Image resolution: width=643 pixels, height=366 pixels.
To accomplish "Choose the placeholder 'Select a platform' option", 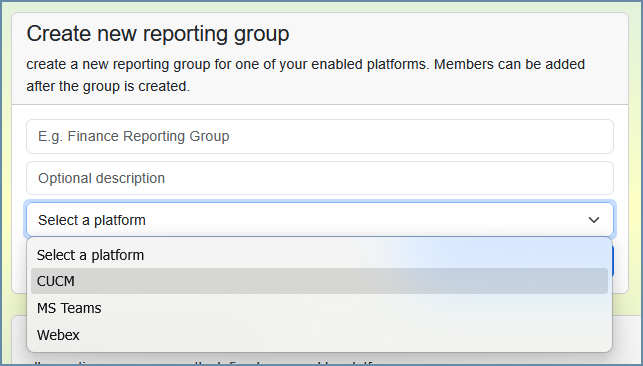I will [x=319, y=255].
